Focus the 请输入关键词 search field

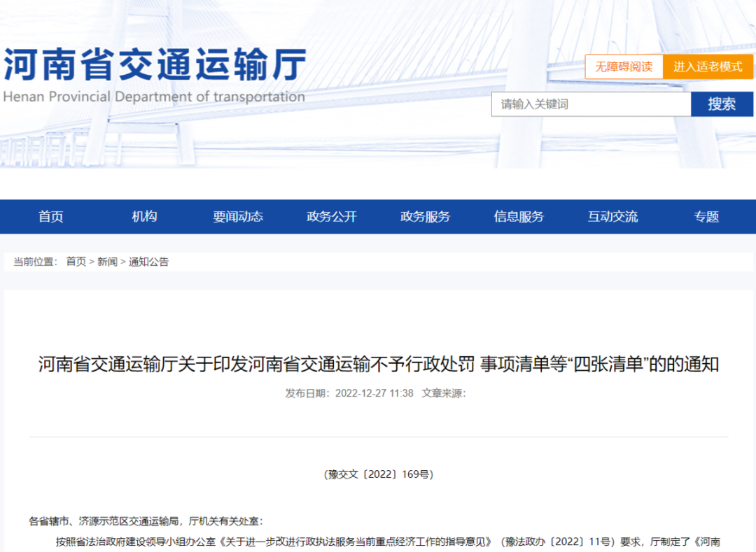click(x=591, y=104)
